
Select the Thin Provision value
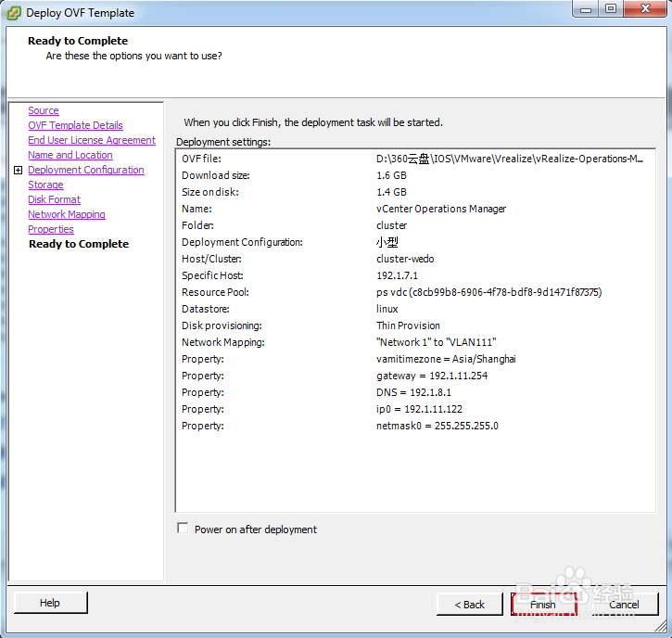tap(408, 325)
